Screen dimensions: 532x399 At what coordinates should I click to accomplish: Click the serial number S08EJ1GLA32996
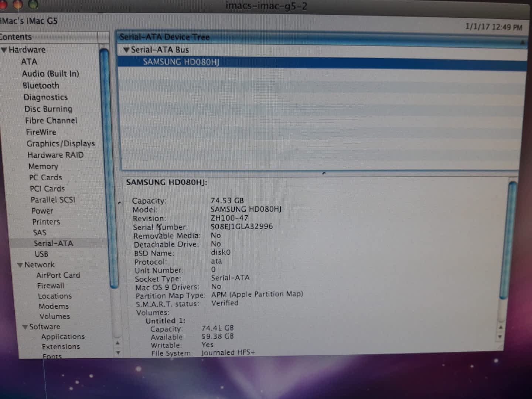(242, 226)
